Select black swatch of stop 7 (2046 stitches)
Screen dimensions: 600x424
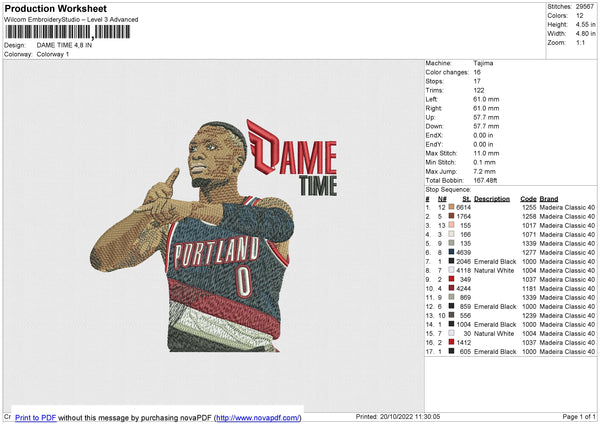coord(451,261)
